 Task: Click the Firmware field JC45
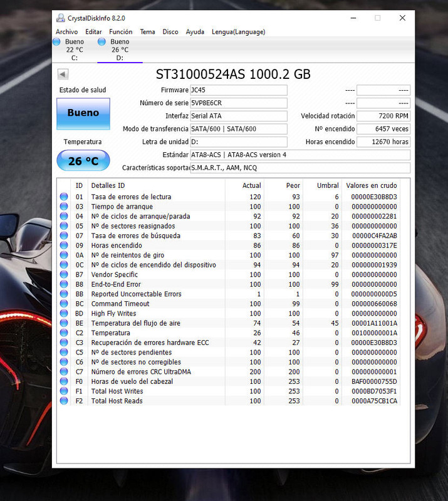[239, 90]
